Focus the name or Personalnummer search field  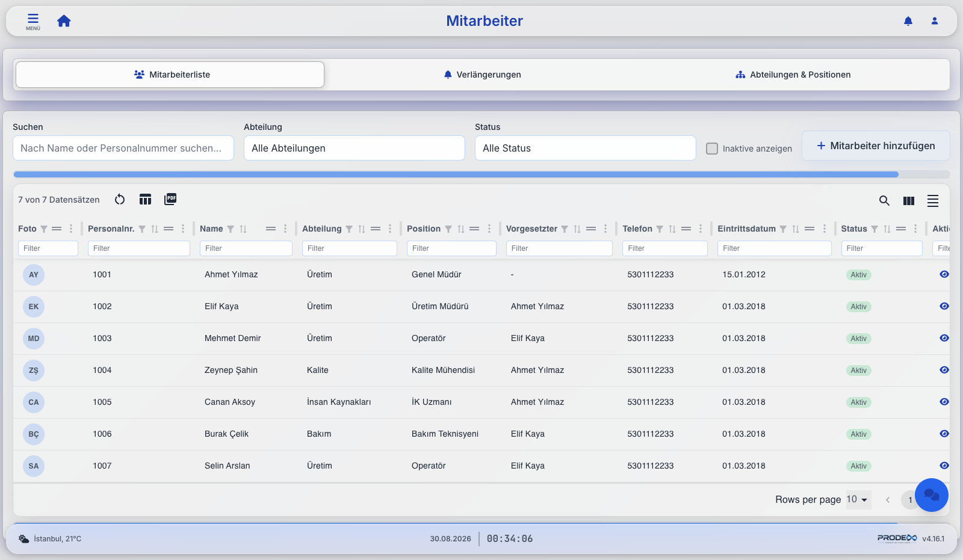[x=123, y=148]
